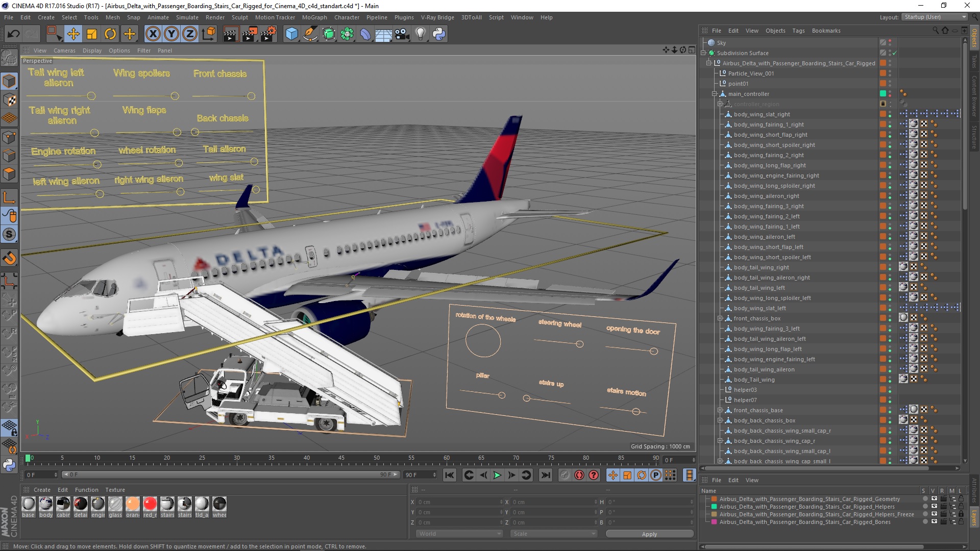This screenshot has width=980, height=551.
Task: Open the Content Browser vertical tab
Action: pyautogui.click(x=974, y=96)
